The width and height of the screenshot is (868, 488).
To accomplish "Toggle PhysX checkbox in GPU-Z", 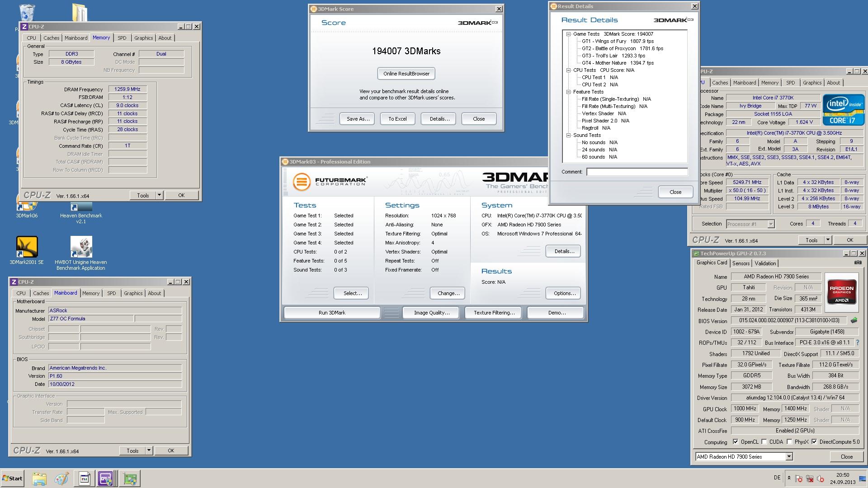I will tap(789, 442).
